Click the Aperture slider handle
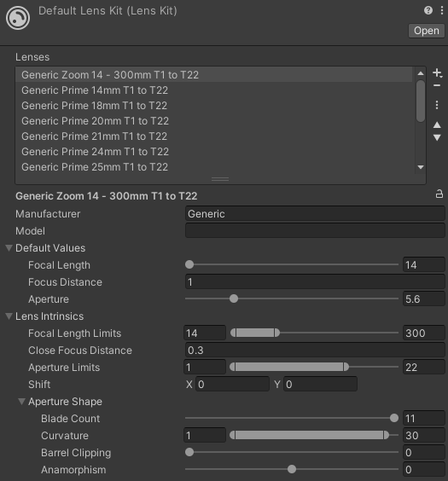Viewport: 448px width, 481px height. [x=234, y=298]
